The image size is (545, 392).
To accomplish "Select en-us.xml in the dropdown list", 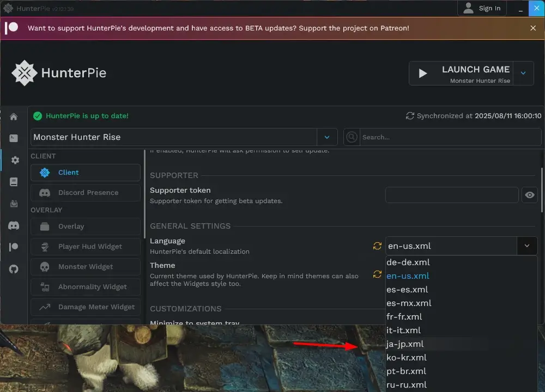I will point(461,276).
